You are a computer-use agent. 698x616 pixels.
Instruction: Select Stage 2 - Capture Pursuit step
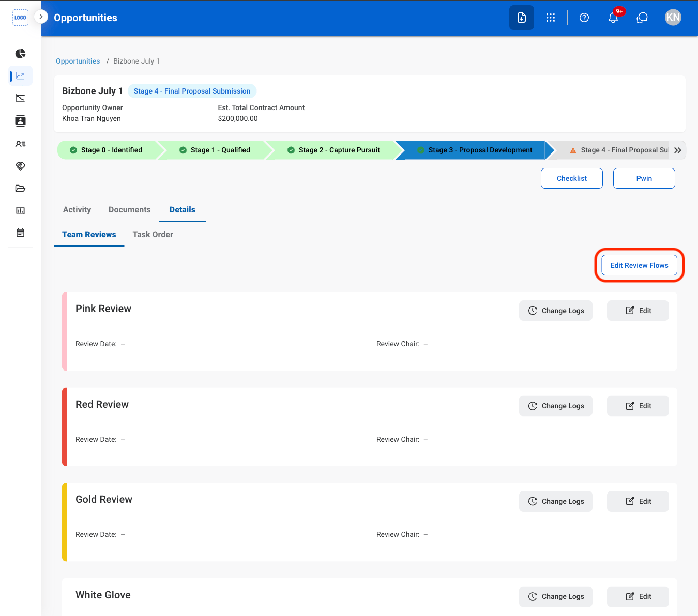pos(334,150)
